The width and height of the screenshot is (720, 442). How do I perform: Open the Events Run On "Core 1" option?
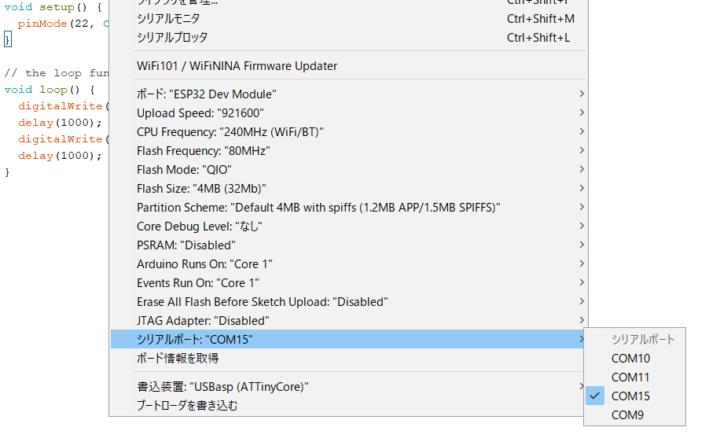pos(201,283)
